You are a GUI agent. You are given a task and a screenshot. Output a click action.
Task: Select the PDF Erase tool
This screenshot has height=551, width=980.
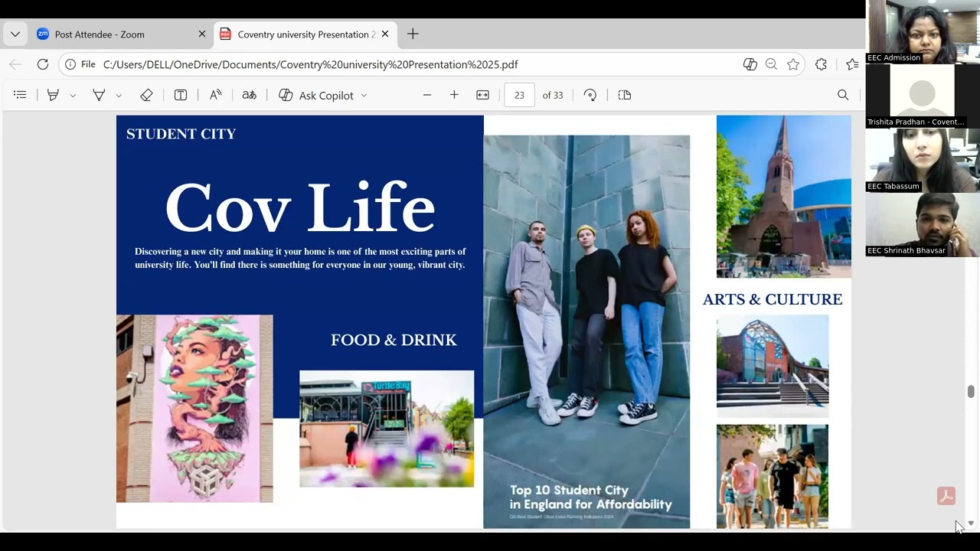pos(146,95)
